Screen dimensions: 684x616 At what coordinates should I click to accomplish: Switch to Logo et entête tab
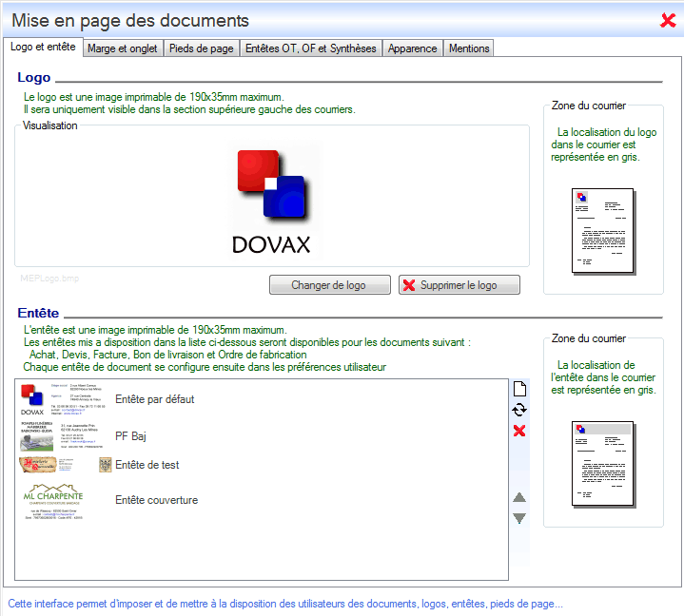point(43,48)
